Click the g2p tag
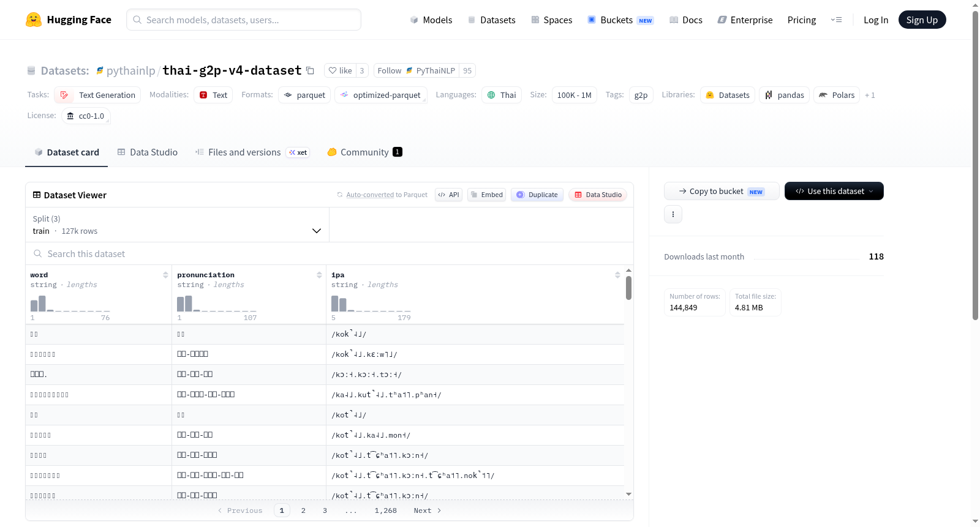 (x=641, y=95)
